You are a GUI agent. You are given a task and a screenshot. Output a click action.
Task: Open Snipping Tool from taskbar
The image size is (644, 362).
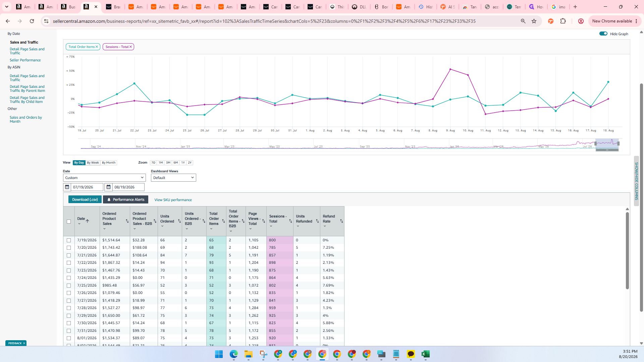(x=263, y=354)
